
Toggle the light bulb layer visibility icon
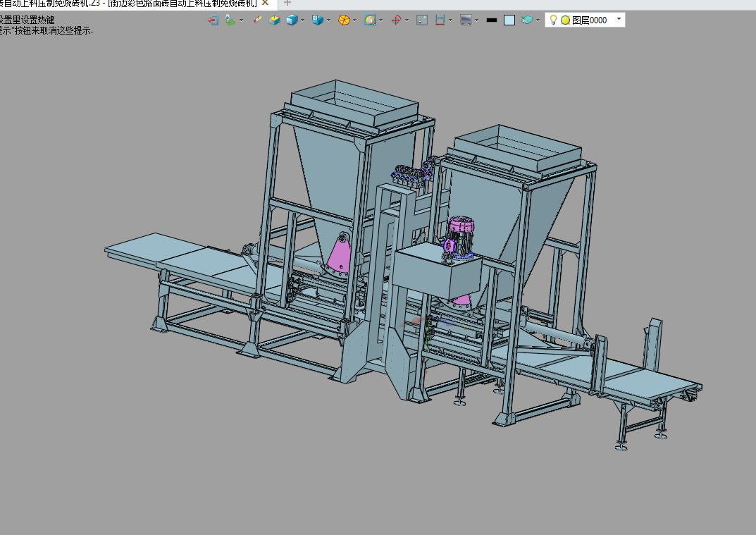554,20
